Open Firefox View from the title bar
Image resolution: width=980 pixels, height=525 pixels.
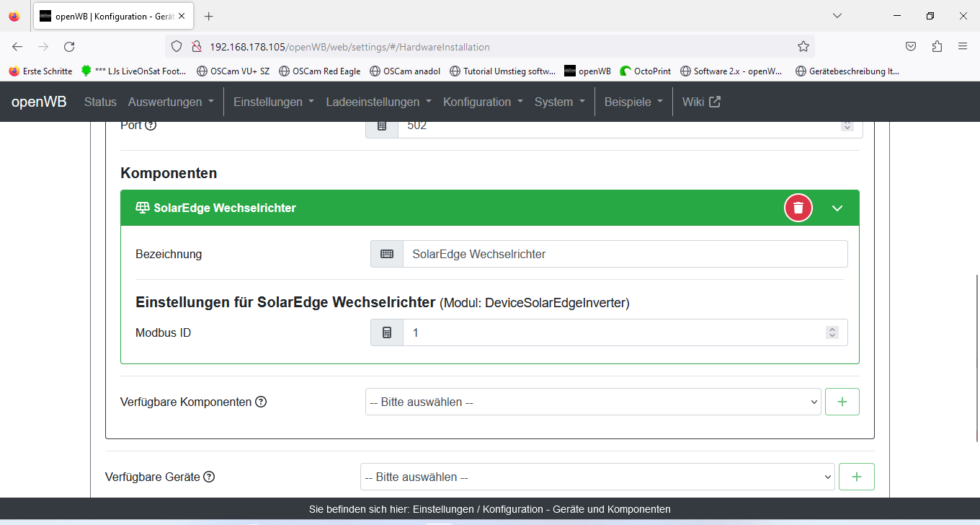14,16
